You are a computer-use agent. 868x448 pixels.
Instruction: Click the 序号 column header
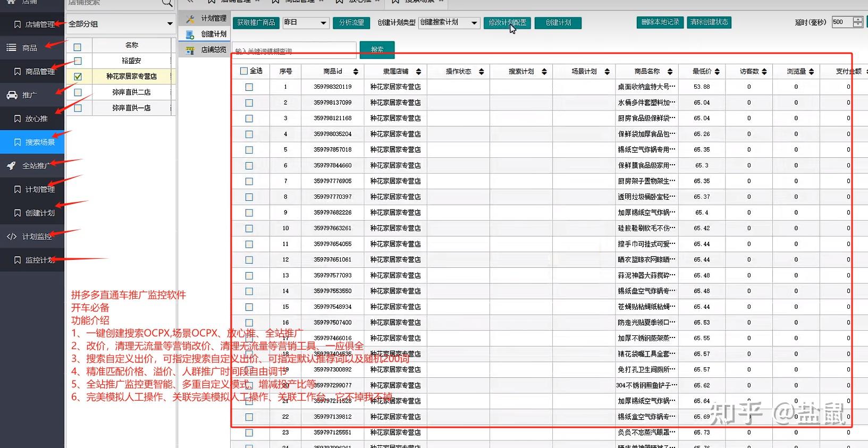pyautogui.click(x=285, y=71)
